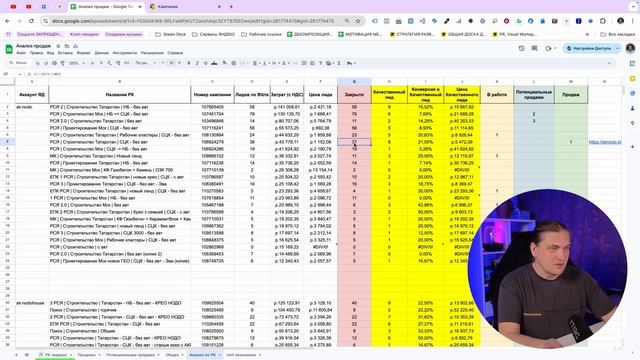The width and height of the screenshot is (640, 360).
Task: Add a new sheet with plus button
Action: pyautogui.click(x=16, y=355)
